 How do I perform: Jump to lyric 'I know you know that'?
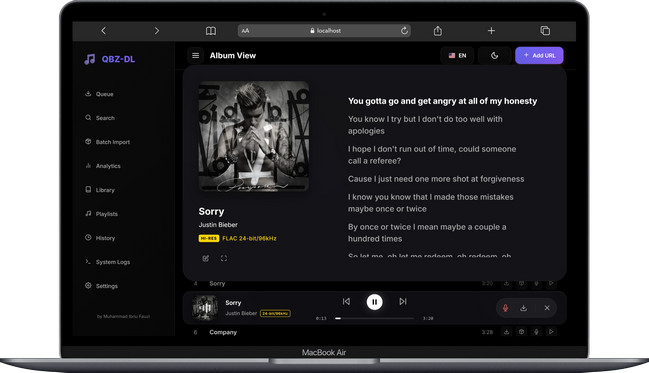click(430, 203)
